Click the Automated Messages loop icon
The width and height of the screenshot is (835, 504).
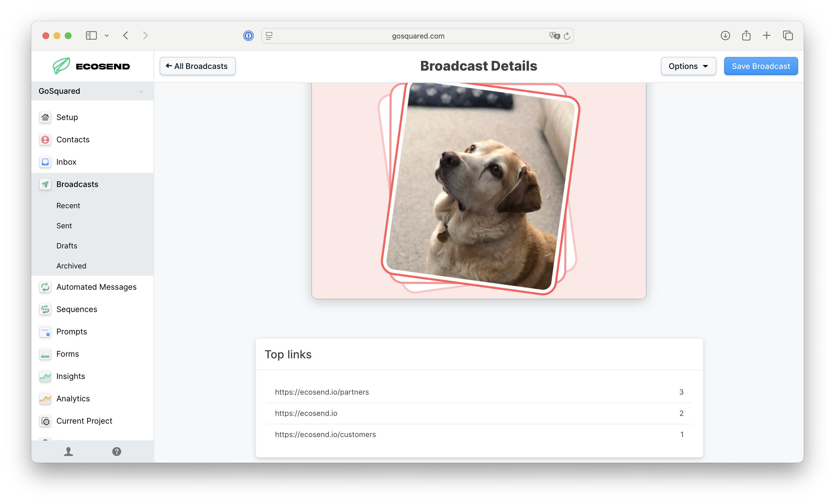[x=45, y=287]
